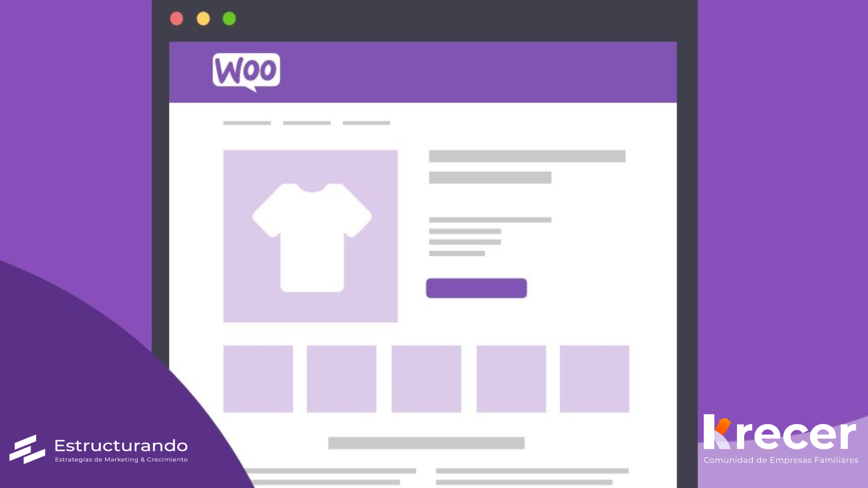Image resolution: width=868 pixels, height=488 pixels.
Task: Expand the product description text section
Action: pyautogui.click(x=489, y=235)
